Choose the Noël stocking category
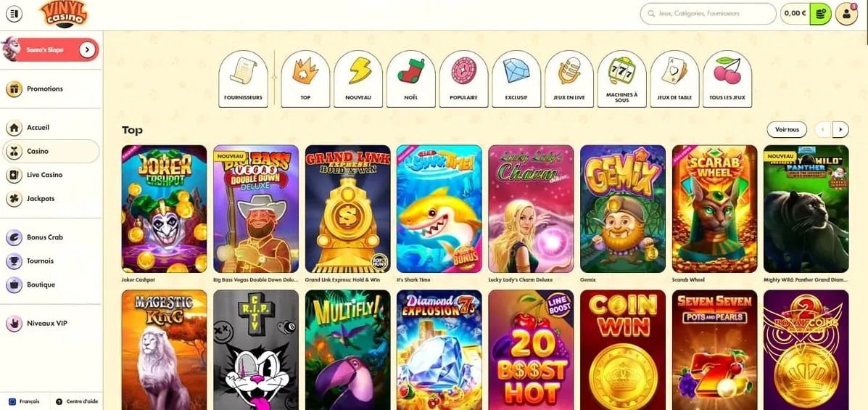Image resolution: width=868 pixels, height=410 pixels. (x=410, y=78)
